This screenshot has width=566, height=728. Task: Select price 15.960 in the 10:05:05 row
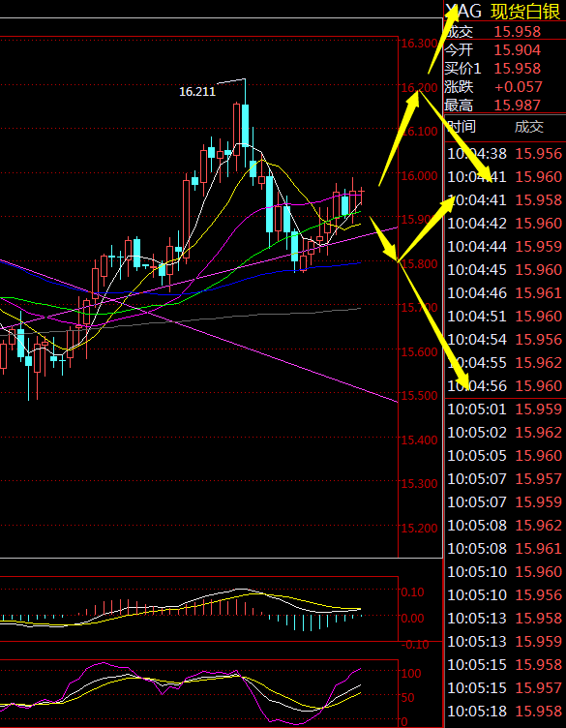point(539,455)
